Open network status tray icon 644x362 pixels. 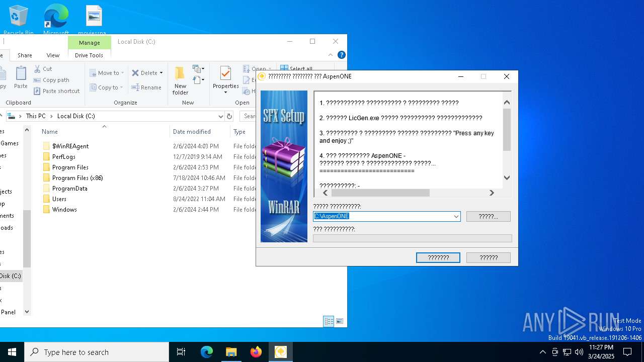(567, 352)
